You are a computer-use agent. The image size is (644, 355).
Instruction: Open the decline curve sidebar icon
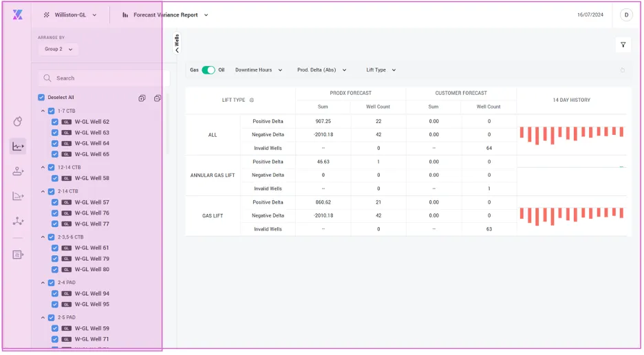coord(18,196)
